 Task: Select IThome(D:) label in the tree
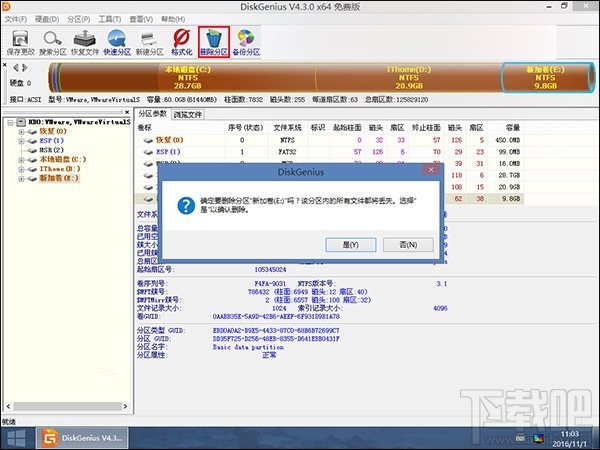(60, 169)
